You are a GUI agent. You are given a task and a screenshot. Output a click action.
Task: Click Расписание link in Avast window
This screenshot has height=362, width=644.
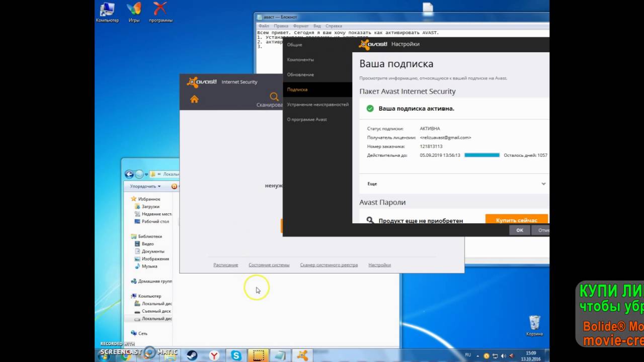point(225,265)
